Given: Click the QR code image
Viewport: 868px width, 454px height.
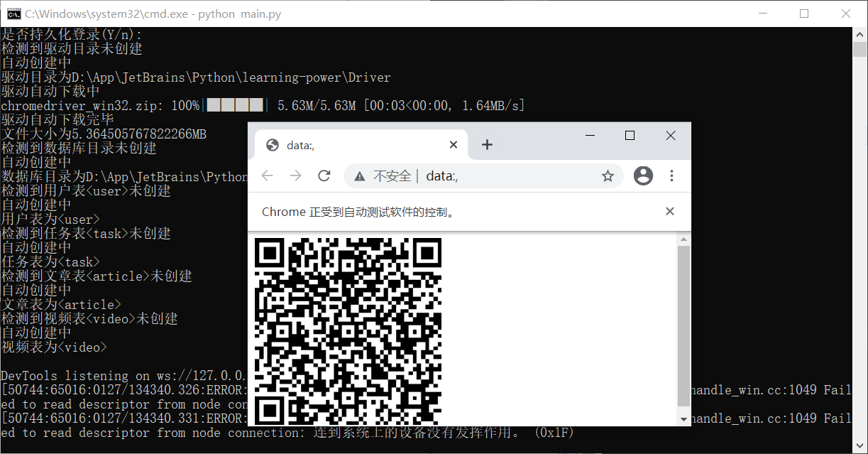Looking at the screenshot, I should click(x=348, y=332).
